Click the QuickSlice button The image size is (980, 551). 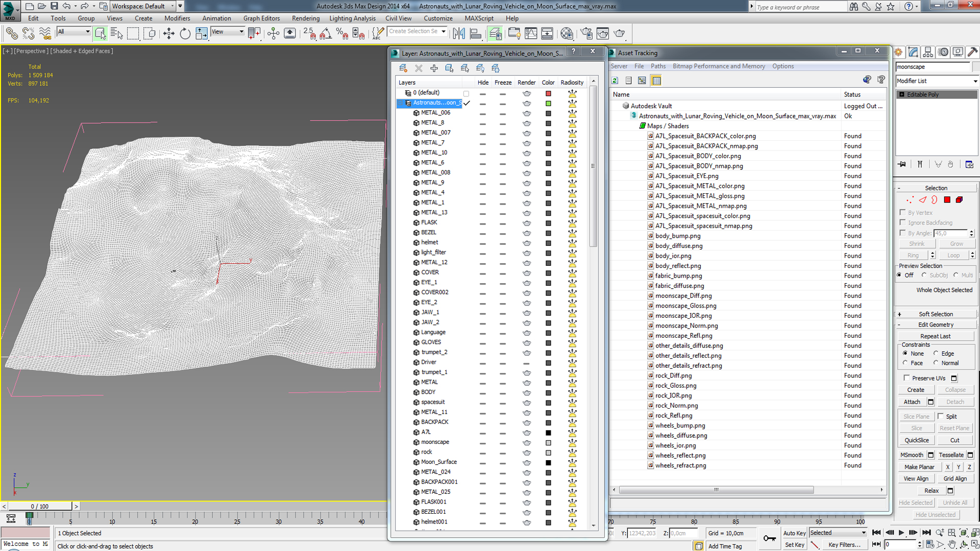(x=916, y=440)
